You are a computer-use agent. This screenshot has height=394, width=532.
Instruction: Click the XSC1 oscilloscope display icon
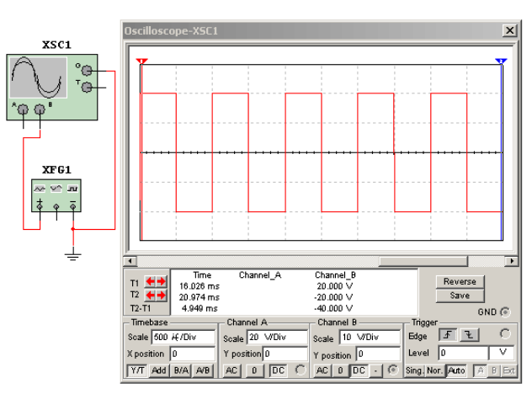point(38,77)
